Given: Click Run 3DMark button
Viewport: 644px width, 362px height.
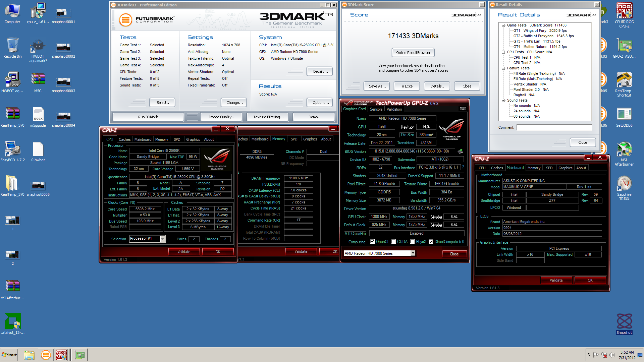Looking at the screenshot, I should click(x=148, y=117).
